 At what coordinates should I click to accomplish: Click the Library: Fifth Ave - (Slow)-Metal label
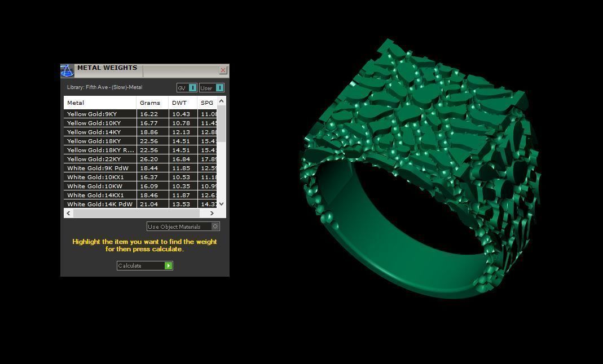pyautogui.click(x=104, y=87)
